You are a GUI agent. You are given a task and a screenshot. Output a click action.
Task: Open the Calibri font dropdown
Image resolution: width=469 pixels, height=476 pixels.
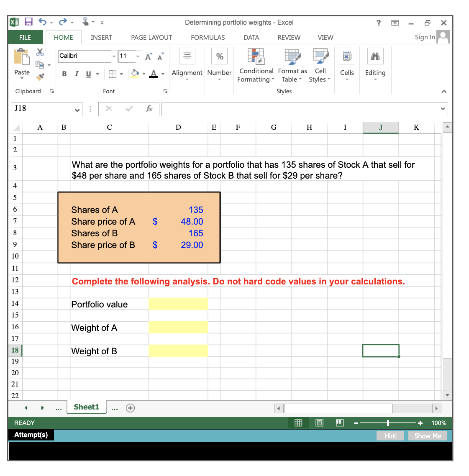[114, 56]
